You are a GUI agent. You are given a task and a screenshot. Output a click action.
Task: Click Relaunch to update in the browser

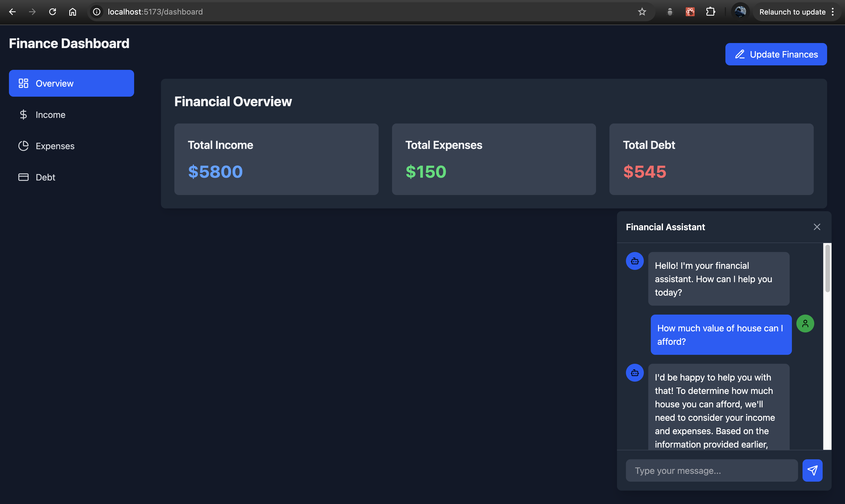click(792, 12)
